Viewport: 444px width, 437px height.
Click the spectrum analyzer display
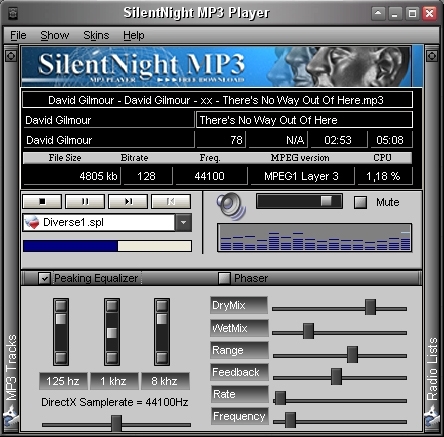click(x=315, y=238)
